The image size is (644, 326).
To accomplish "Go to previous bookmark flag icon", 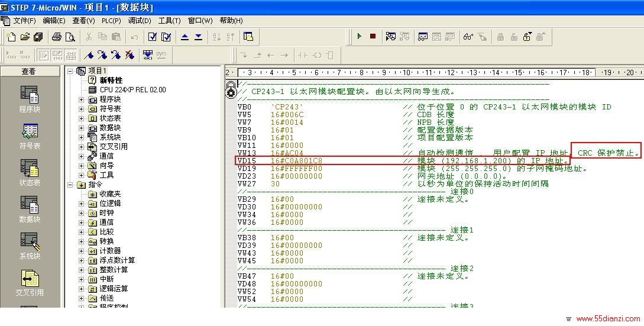I will [x=116, y=54].
